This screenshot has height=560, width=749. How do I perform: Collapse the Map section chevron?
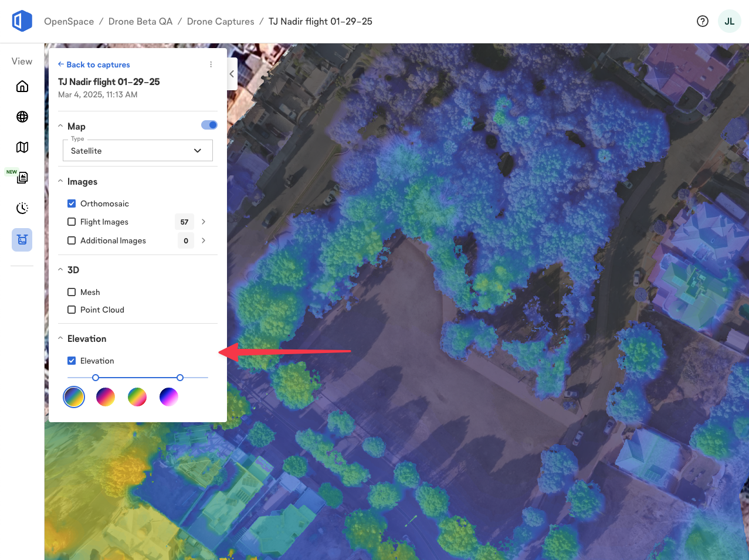(x=61, y=126)
